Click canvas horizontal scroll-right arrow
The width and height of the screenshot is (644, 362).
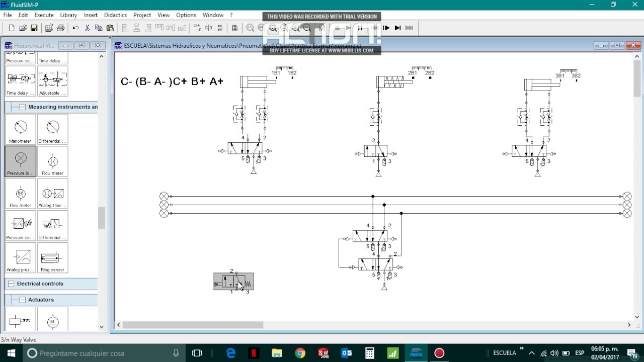(x=629, y=325)
